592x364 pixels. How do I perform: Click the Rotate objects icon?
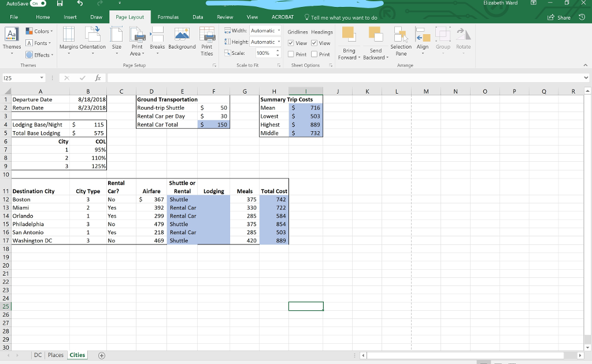click(x=463, y=34)
